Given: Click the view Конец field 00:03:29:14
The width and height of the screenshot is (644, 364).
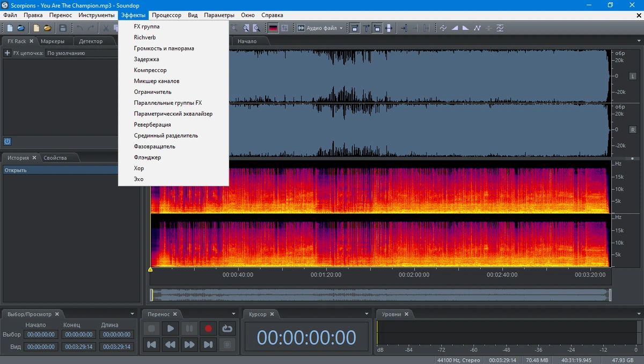Looking at the screenshot, I should pyautogui.click(x=79, y=347).
